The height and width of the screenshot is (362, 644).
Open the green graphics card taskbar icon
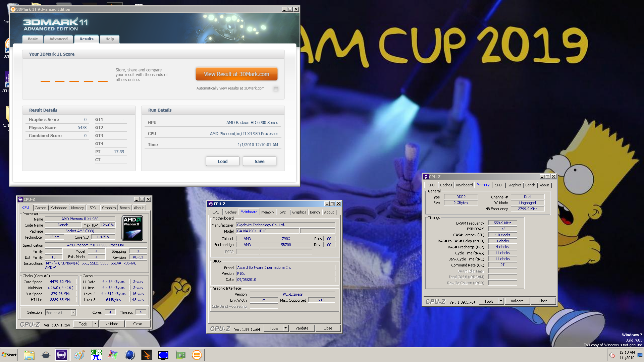180,355
